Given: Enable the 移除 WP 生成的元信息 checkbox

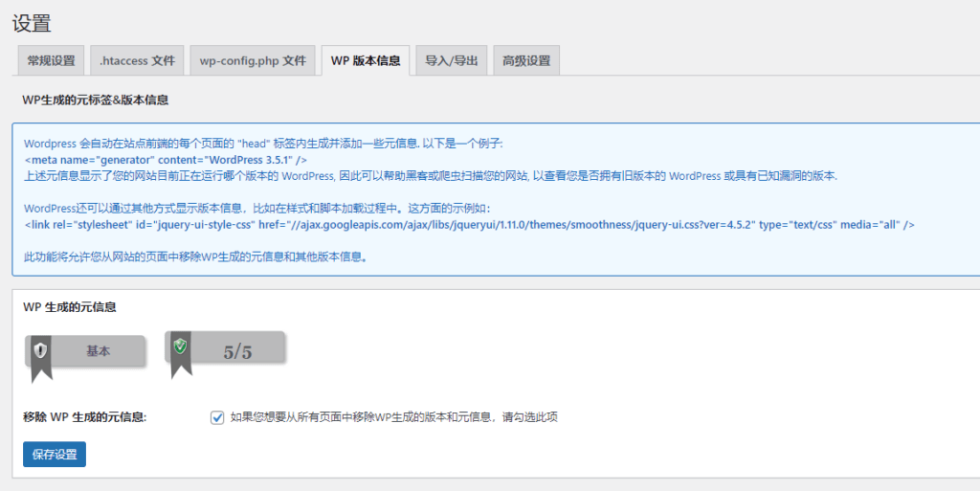Looking at the screenshot, I should tap(217, 417).
